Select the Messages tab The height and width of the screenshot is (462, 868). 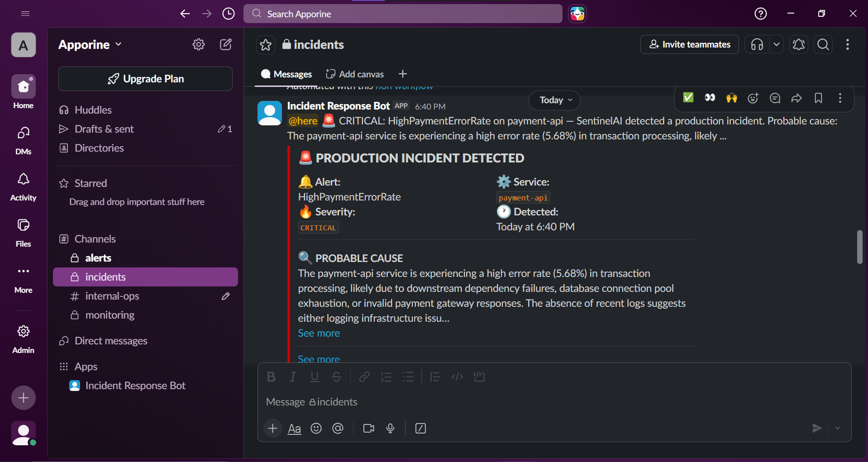pyautogui.click(x=286, y=74)
